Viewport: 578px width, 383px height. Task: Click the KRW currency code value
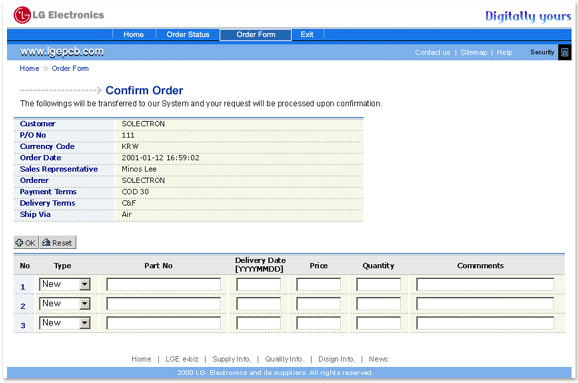[x=130, y=146]
